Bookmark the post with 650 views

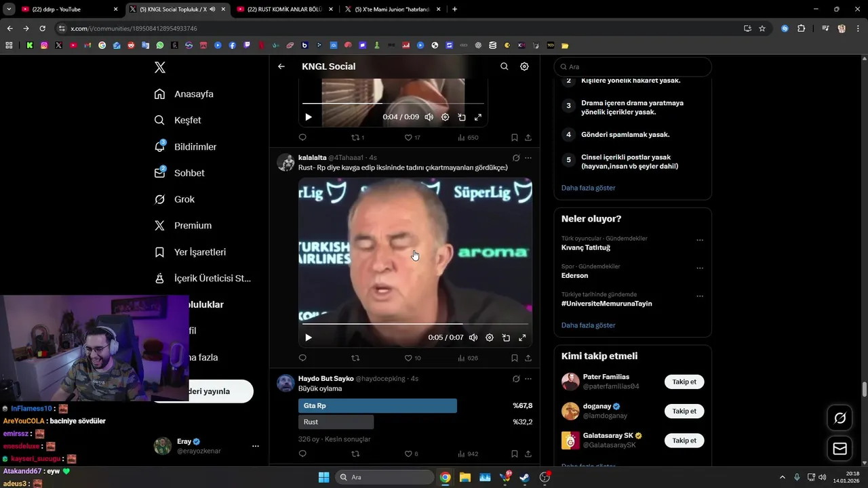pyautogui.click(x=514, y=138)
